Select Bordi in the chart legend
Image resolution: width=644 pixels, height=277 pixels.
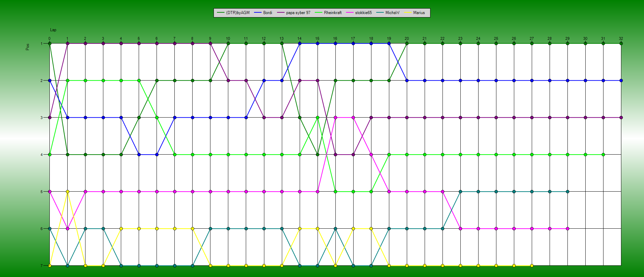tap(267, 13)
